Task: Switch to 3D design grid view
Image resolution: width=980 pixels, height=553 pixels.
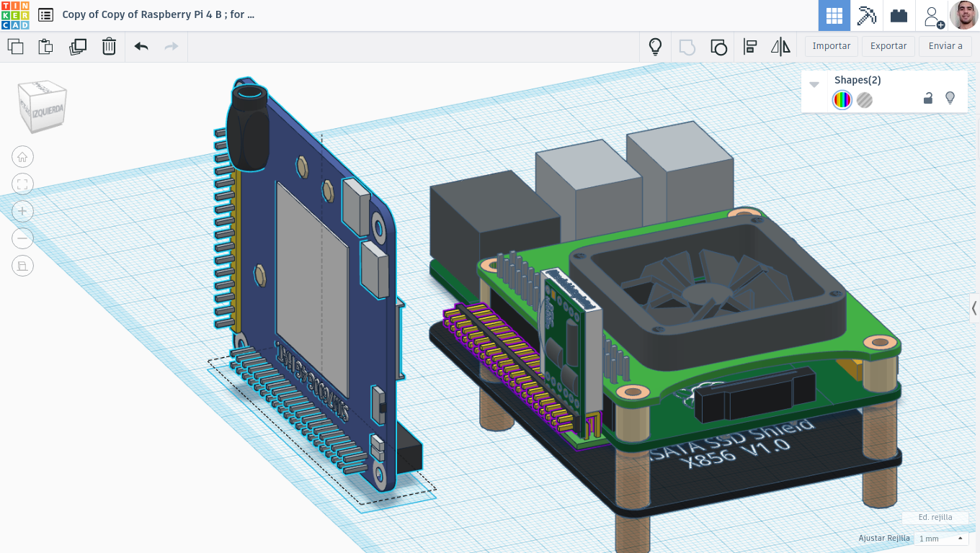Action: pos(834,15)
